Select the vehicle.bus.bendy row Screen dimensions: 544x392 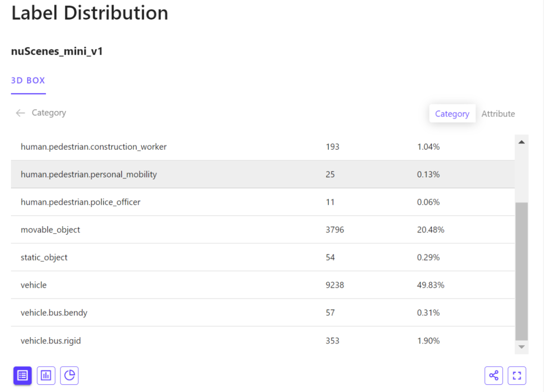[54, 313]
